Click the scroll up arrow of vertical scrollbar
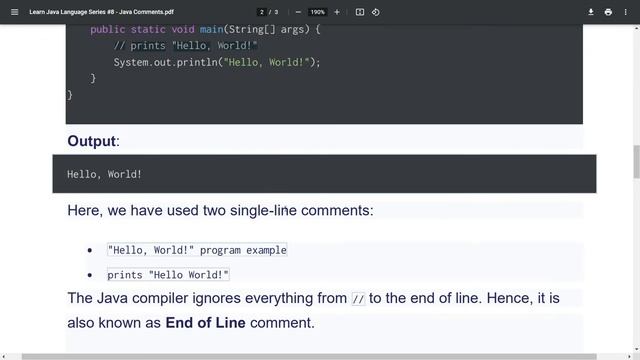This screenshot has height=360, width=640. (636, 28)
